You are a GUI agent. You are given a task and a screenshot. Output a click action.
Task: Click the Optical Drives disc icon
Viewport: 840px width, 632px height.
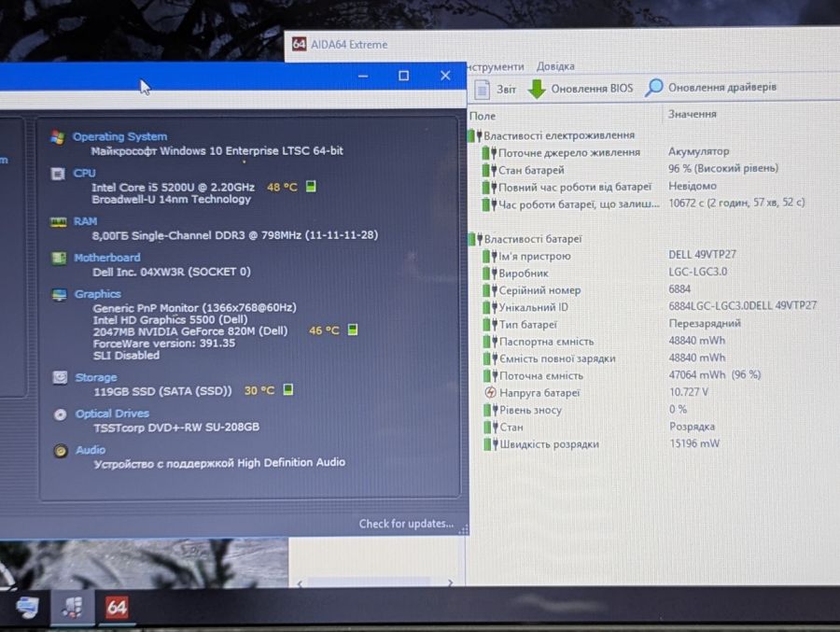click(60, 414)
